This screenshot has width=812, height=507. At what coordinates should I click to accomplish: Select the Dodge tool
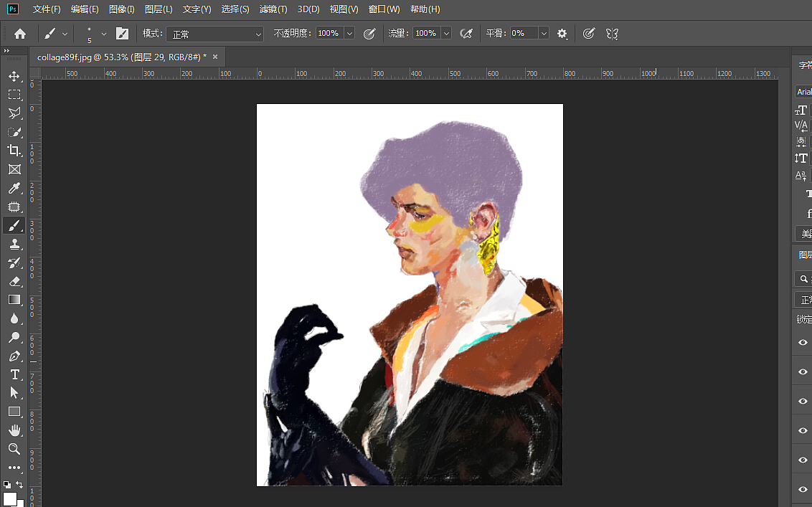pos(14,337)
